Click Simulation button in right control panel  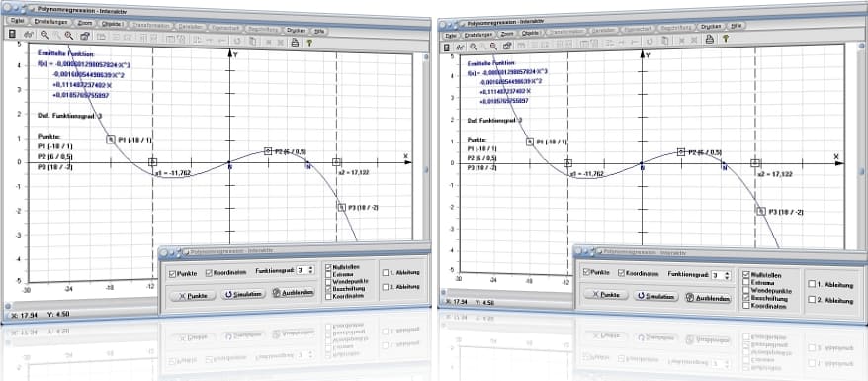(655, 296)
